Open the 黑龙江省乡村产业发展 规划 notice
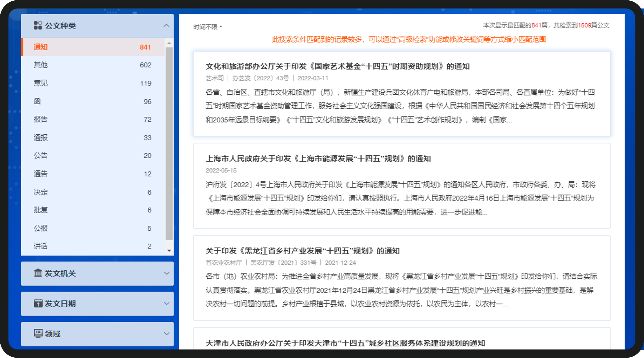This screenshot has height=358, width=644. [302, 251]
